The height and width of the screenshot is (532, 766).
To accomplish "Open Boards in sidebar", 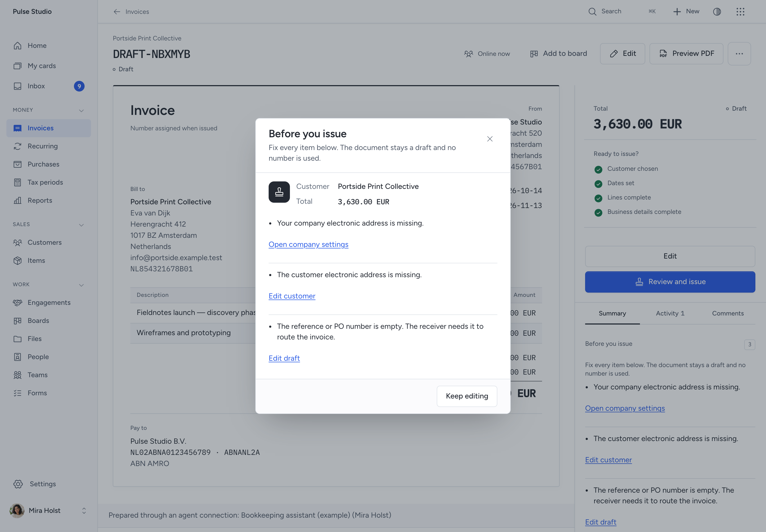I will [x=48, y=321].
